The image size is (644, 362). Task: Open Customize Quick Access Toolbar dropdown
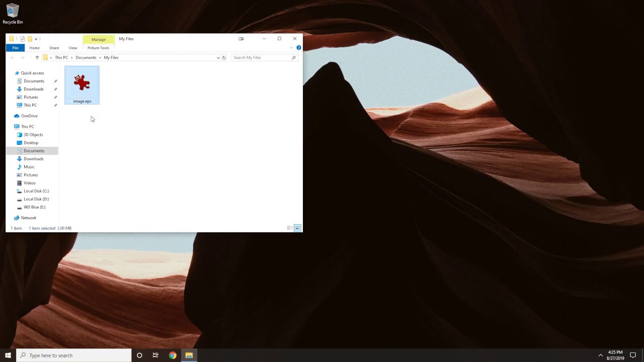(36, 39)
